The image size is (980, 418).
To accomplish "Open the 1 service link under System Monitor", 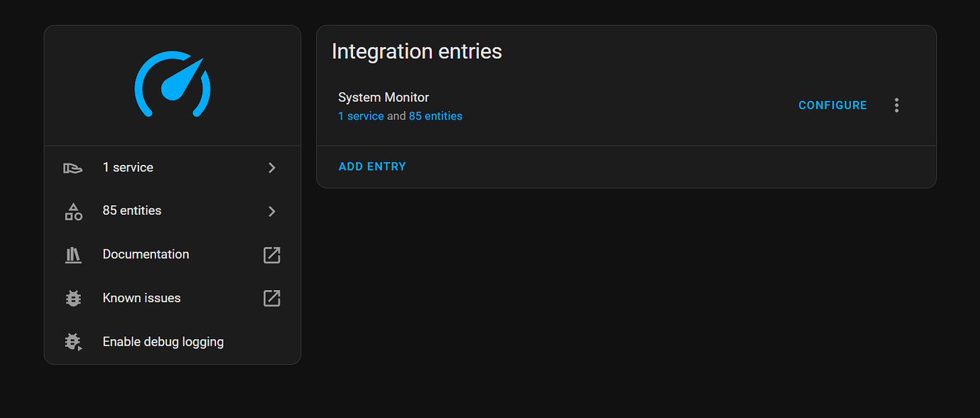I will click(x=361, y=115).
